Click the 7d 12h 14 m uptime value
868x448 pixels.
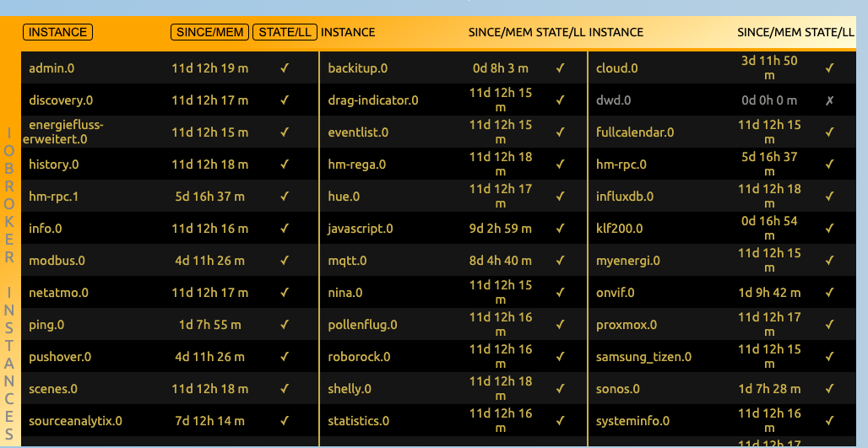click(x=209, y=421)
